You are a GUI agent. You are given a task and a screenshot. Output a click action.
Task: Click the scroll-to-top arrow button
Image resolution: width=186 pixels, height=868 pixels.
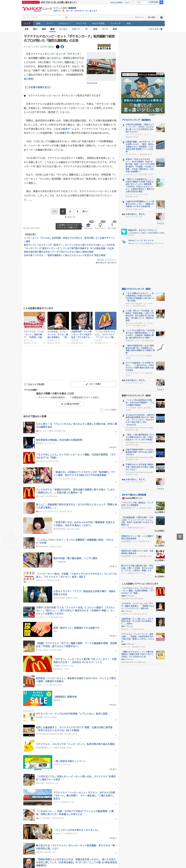[x=180, y=537]
